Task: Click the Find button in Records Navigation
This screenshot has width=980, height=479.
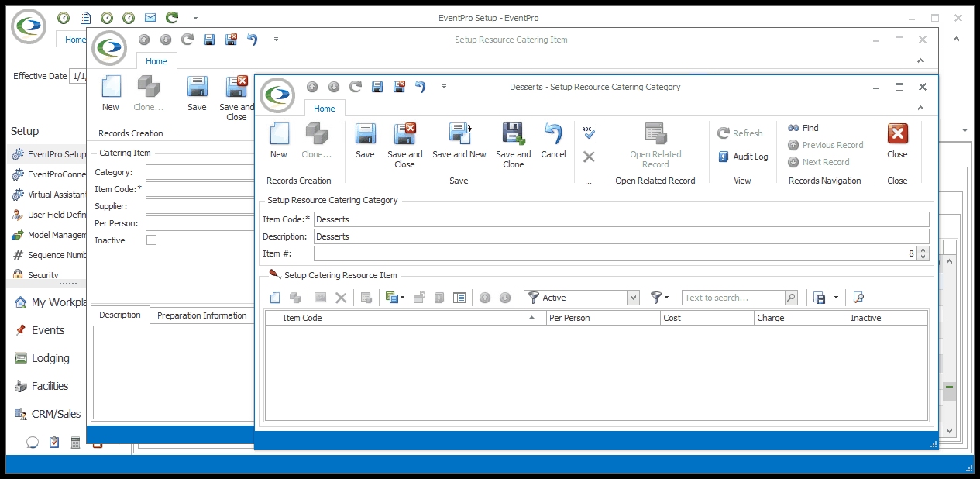Action: [x=803, y=128]
